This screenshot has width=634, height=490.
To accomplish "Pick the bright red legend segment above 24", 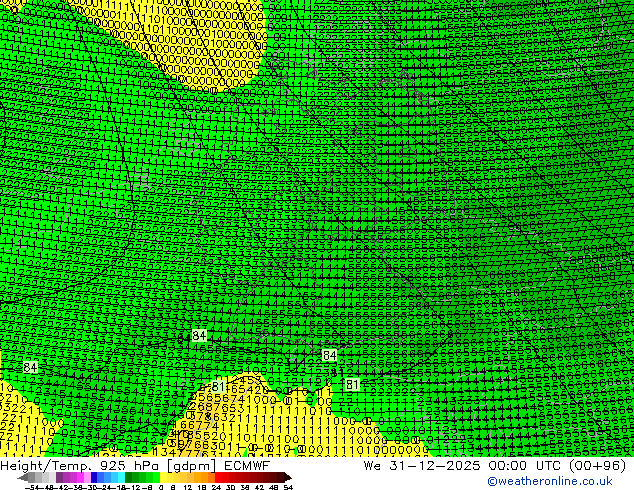I will coord(218,477).
